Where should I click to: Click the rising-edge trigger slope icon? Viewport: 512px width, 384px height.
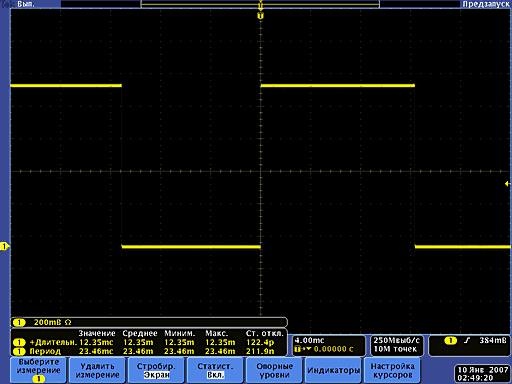[x=467, y=340]
